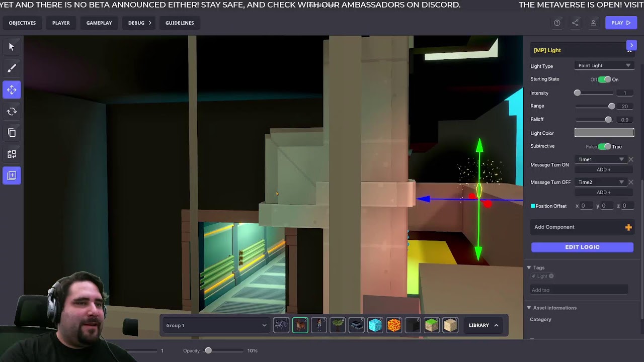644x362 pixels.
Task: Select the sand block in hotbar slot 0
Action: [450, 325]
